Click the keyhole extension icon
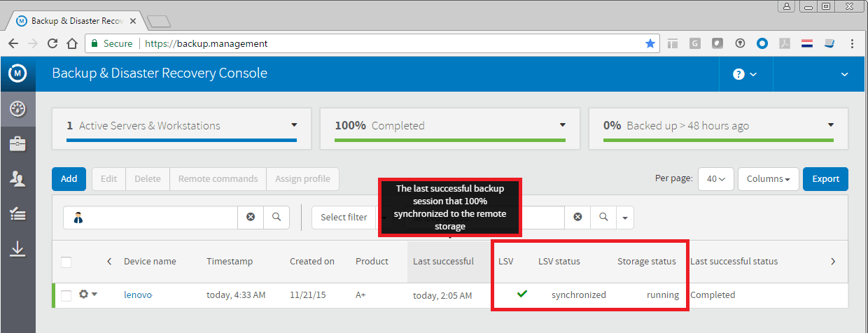This screenshot has width=868, height=333. pos(740,43)
